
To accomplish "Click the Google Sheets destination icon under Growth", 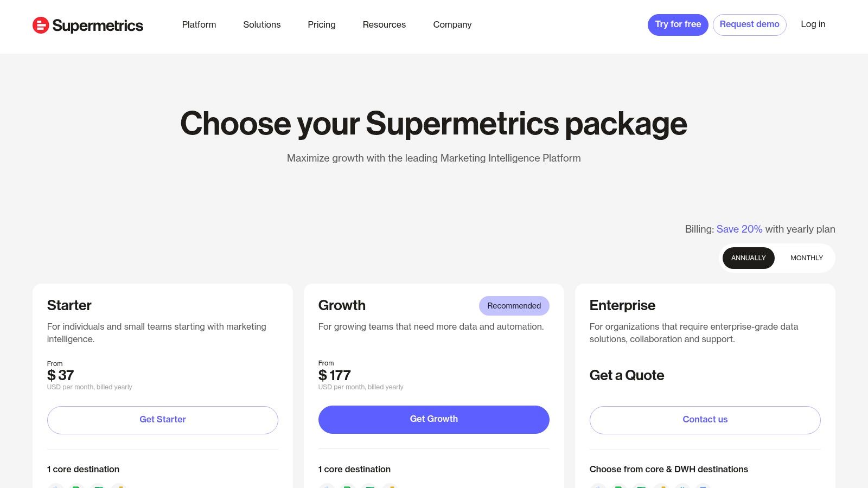I will point(347,487).
